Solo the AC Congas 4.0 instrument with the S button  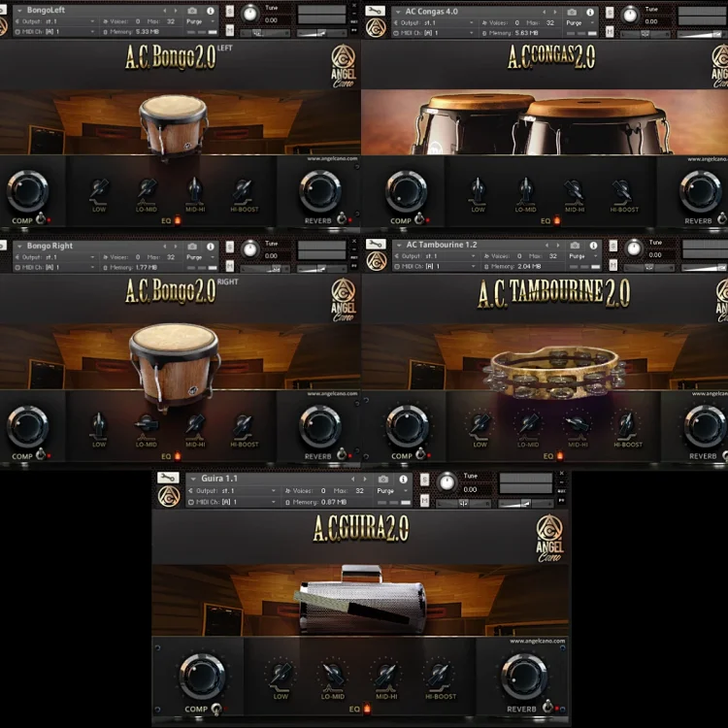[610, 13]
